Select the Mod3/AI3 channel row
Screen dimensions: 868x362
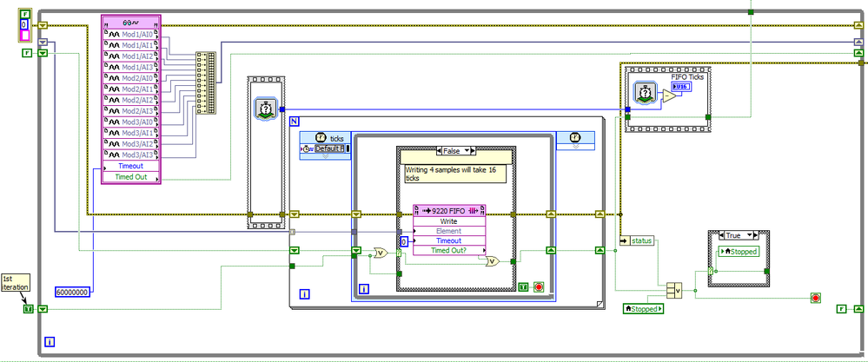[x=130, y=155]
